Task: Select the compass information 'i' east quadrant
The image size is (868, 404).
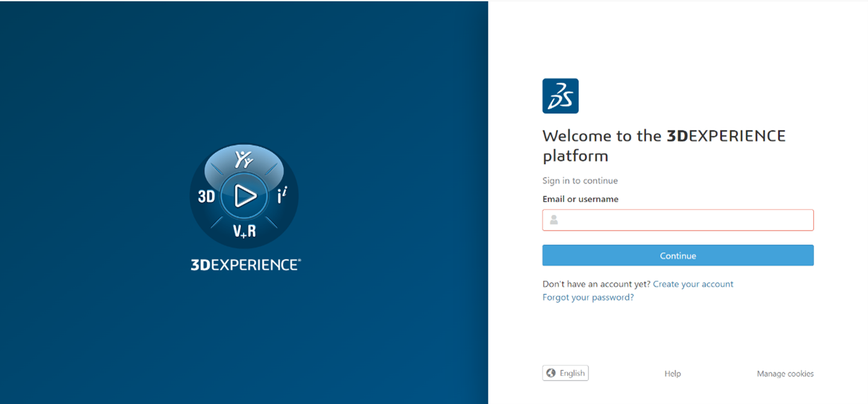Action: click(282, 197)
